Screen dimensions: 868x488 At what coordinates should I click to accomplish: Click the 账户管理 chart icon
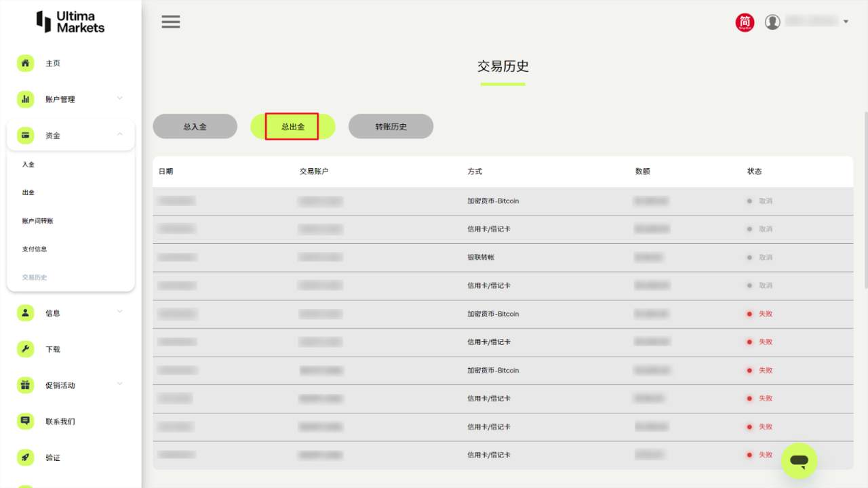coord(25,99)
